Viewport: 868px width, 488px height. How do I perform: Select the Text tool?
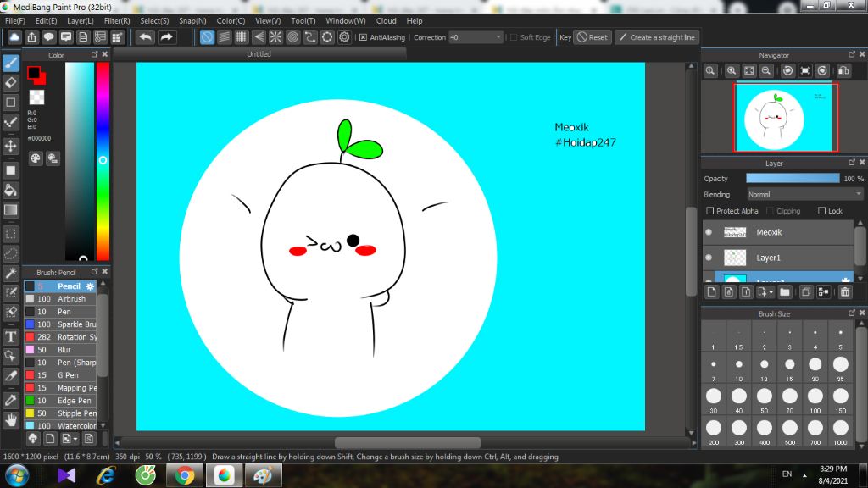(x=11, y=336)
